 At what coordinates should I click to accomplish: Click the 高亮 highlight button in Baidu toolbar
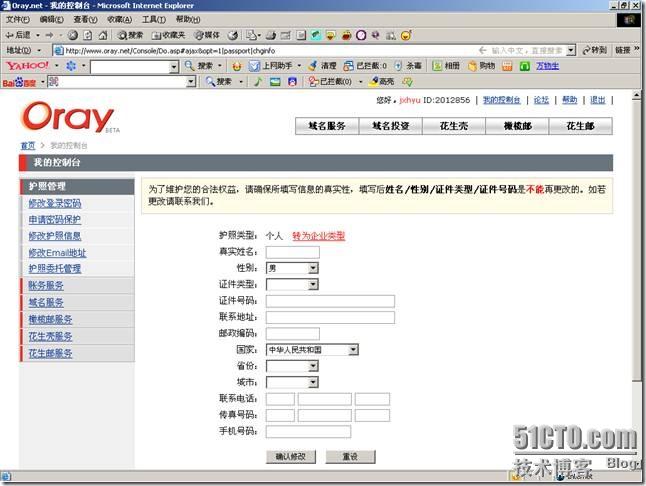[x=382, y=82]
